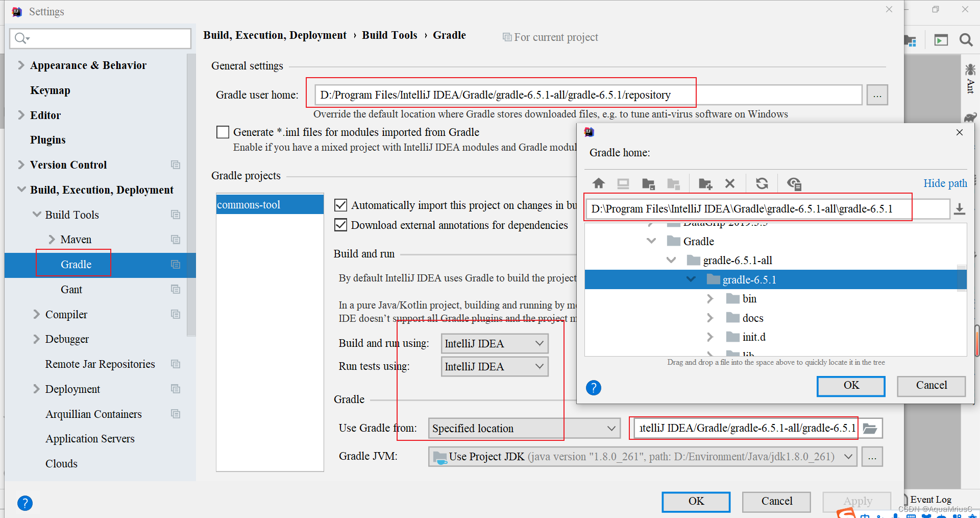Collapse Build Tools subtree
This screenshot has height=518, width=980.
(x=37, y=215)
